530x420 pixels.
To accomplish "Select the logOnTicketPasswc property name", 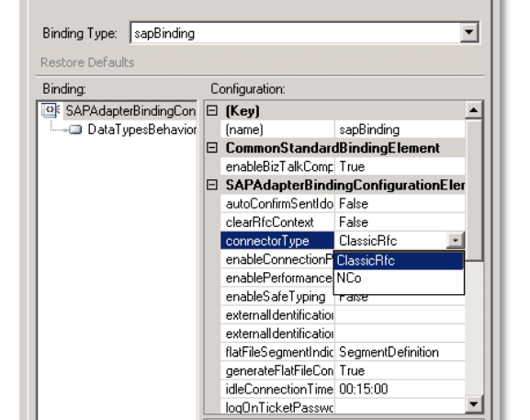I will pos(277,406).
